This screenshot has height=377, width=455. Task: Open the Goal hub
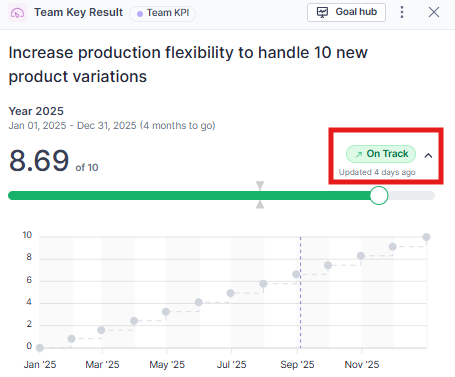[346, 12]
